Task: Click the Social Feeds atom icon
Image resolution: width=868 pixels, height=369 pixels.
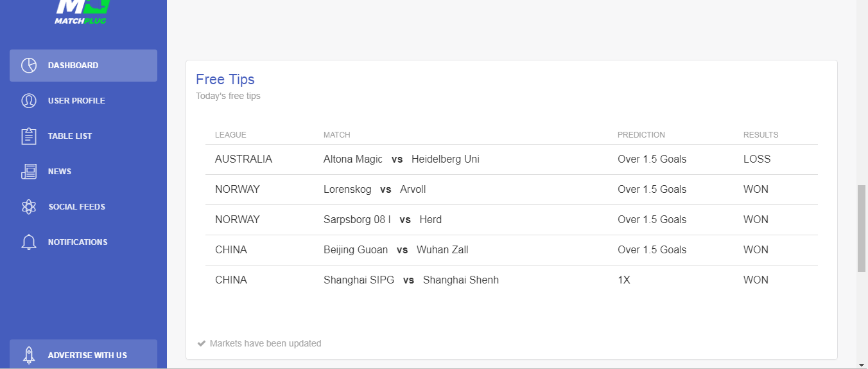Action: pos(29,207)
